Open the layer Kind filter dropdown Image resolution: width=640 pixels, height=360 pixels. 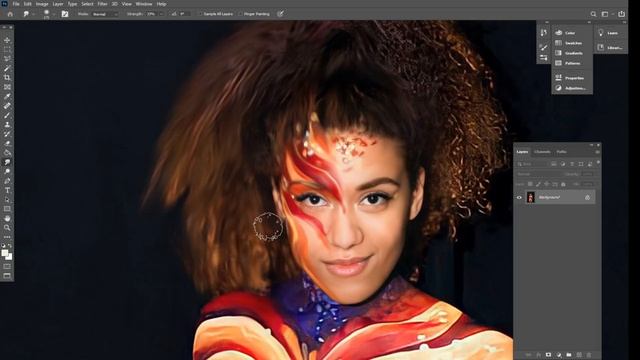[x=532, y=164]
